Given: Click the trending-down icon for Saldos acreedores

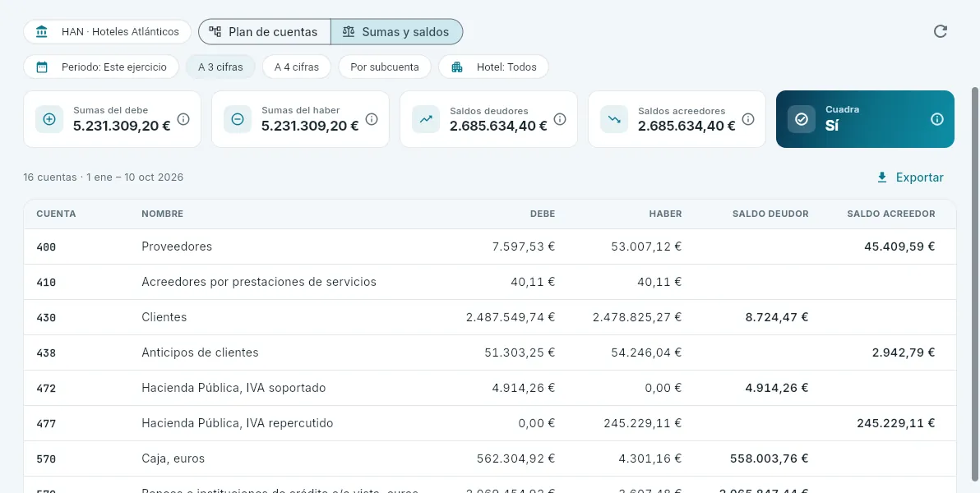Looking at the screenshot, I should tap(614, 119).
